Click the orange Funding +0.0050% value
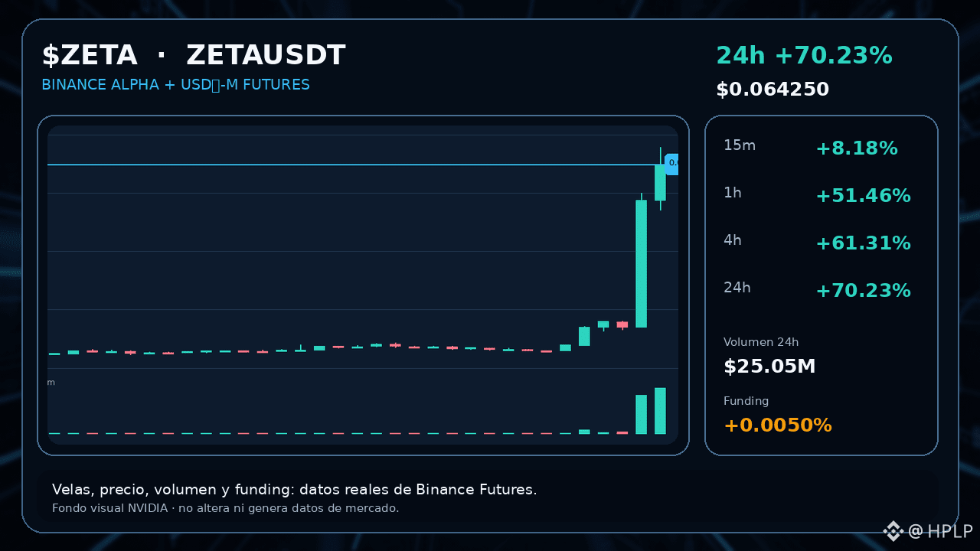The image size is (980, 551). coord(777,425)
